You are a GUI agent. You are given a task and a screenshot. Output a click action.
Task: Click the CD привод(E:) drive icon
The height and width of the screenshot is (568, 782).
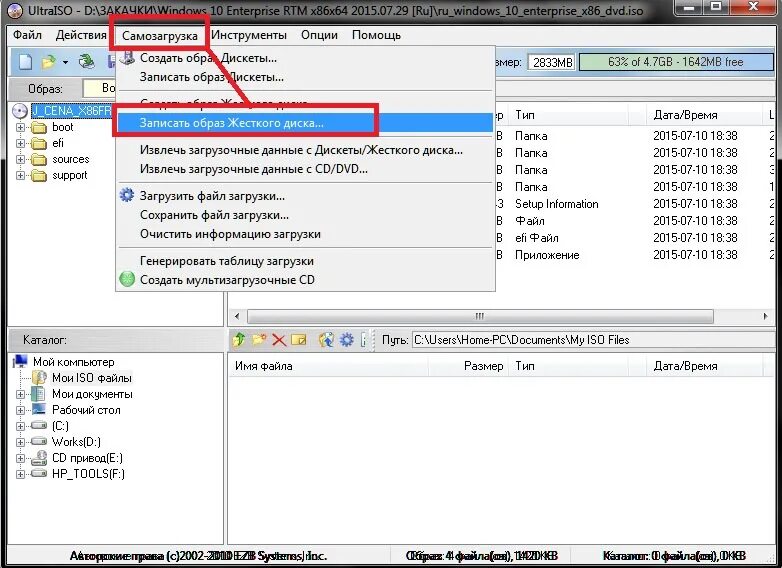(38, 458)
